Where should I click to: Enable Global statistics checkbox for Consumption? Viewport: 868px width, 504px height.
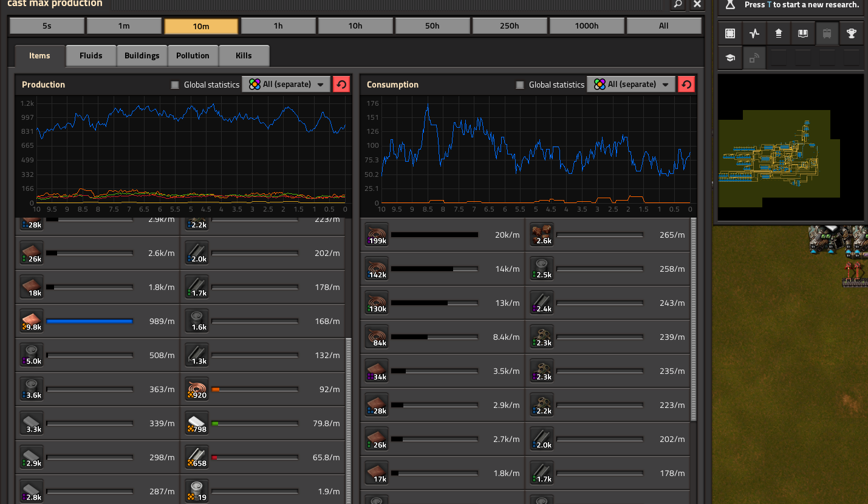(520, 85)
